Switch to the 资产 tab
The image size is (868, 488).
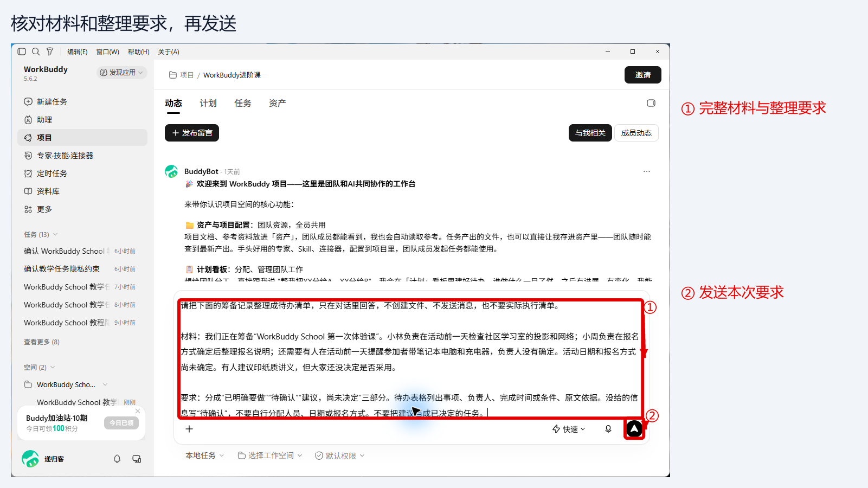[278, 103]
